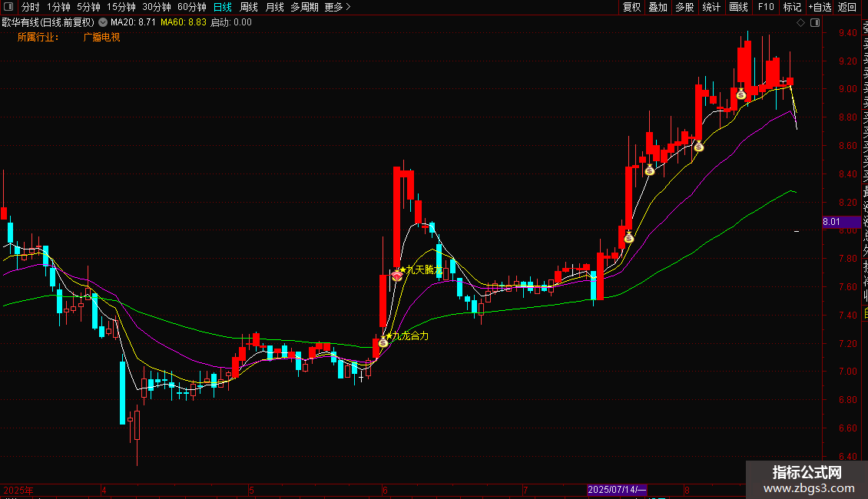Click the 8.01 price cursor label
Screen dimensions: 868x499
click(x=841, y=222)
